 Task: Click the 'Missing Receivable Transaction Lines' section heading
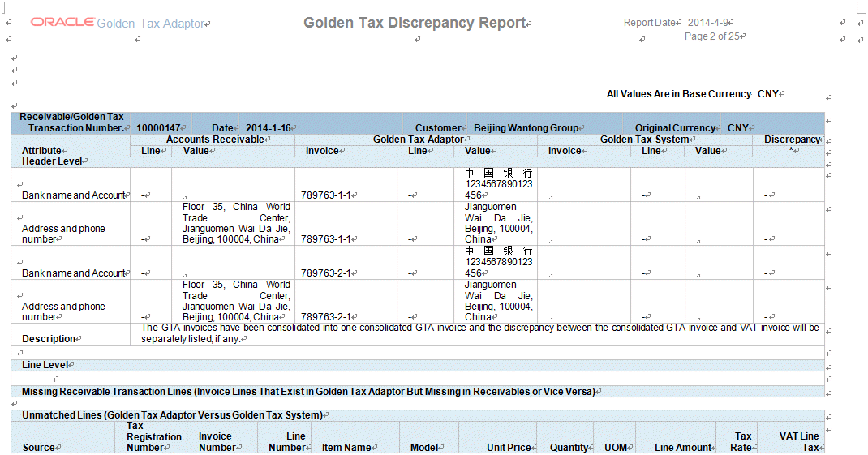308,392
